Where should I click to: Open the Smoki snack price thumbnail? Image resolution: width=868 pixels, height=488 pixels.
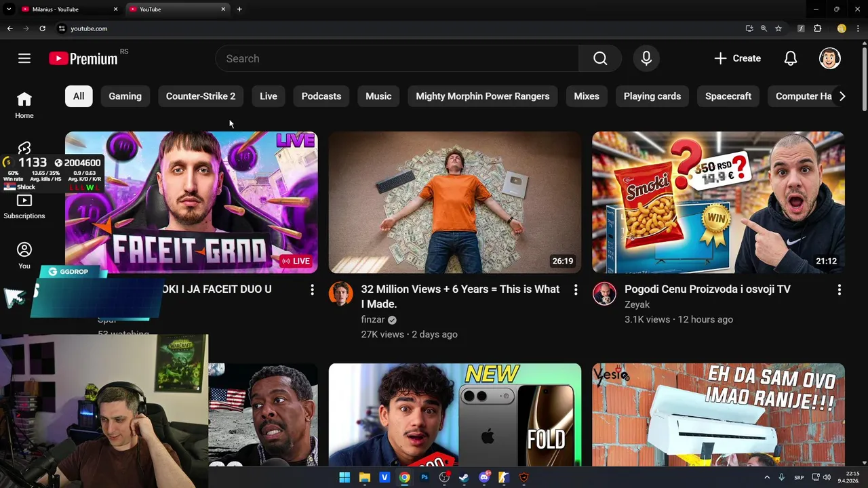tap(718, 202)
